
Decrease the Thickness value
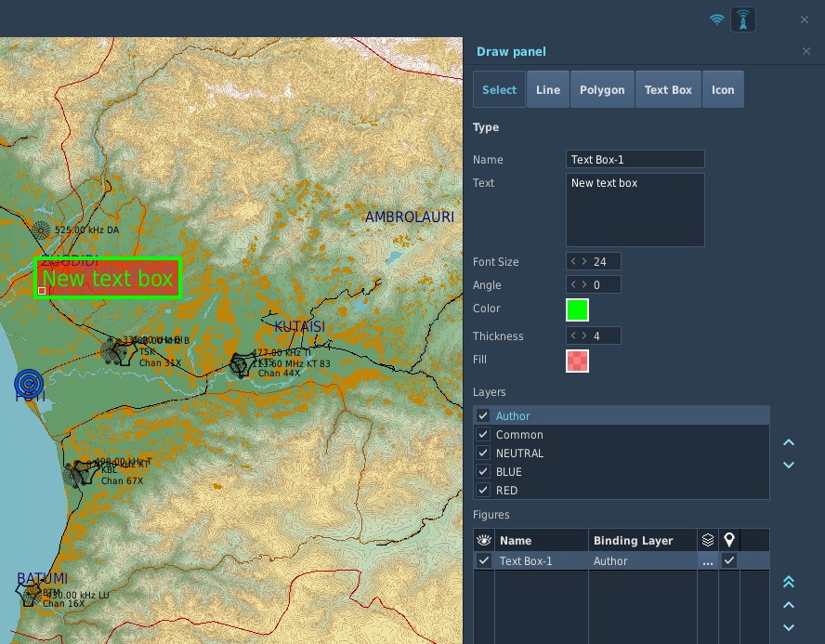(x=573, y=335)
